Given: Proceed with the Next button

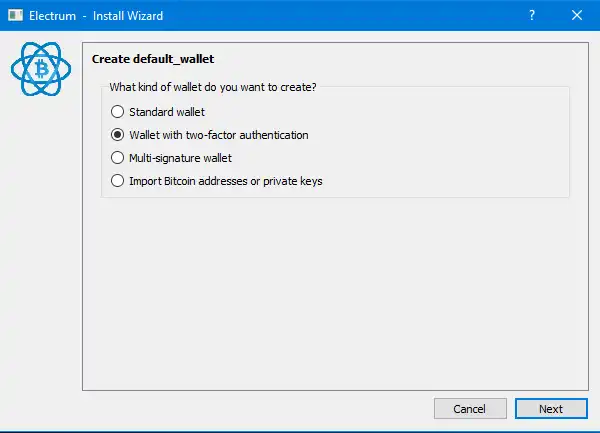Looking at the screenshot, I should pos(551,408).
